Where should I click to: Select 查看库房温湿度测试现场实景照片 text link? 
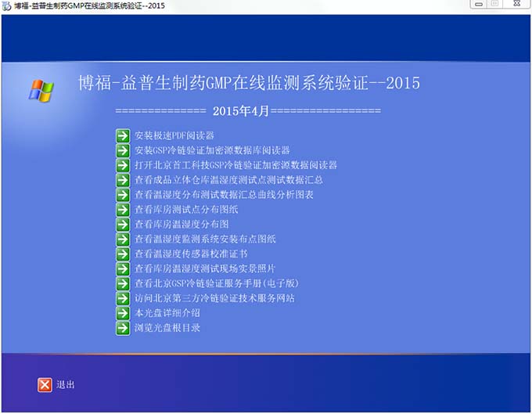[205, 268]
